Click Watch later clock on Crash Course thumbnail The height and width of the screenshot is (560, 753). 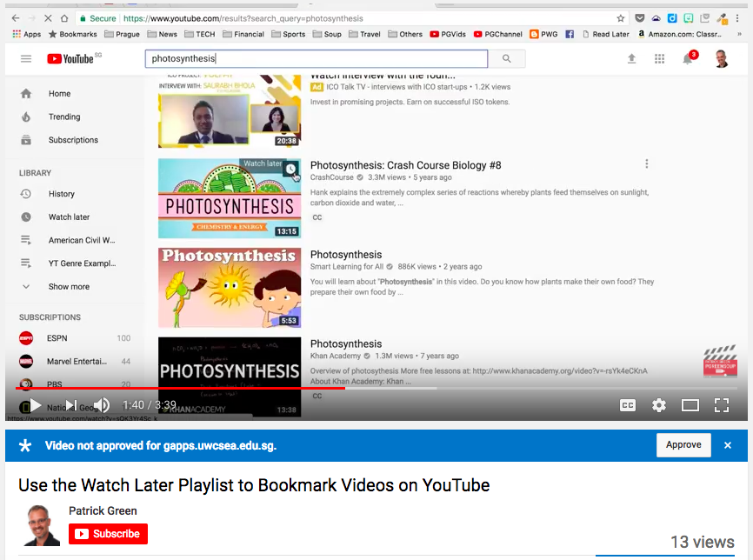291,169
